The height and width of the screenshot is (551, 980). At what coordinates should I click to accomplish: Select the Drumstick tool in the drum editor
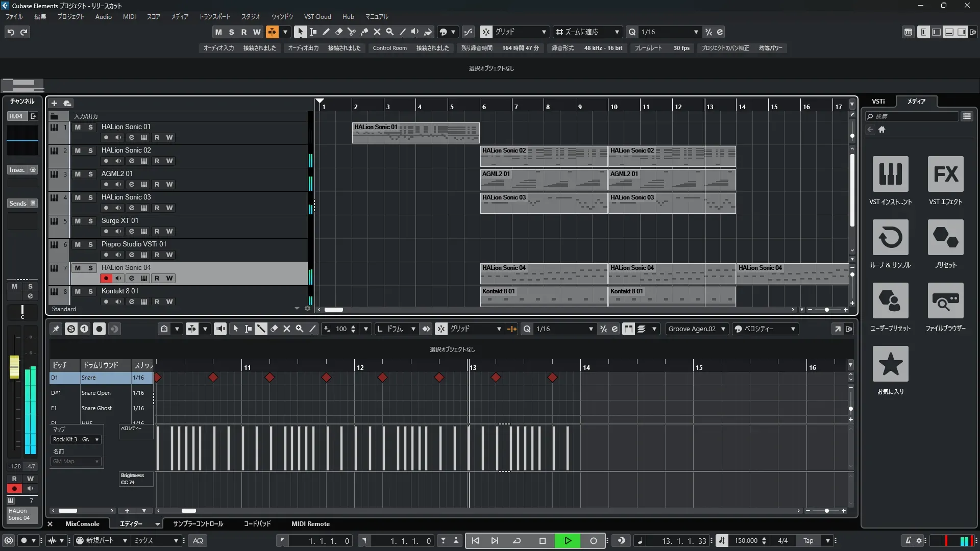click(261, 329)
